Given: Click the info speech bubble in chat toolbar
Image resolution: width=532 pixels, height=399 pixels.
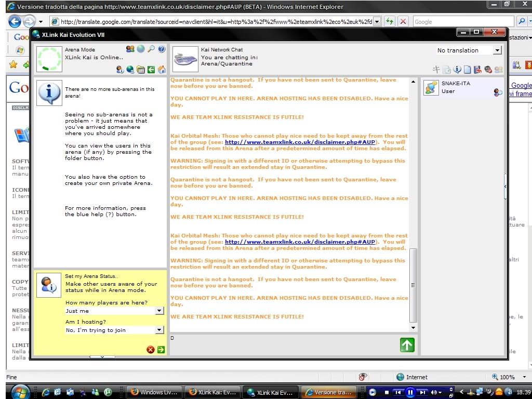Looking at the screenshot, I should tap(457, 70).
